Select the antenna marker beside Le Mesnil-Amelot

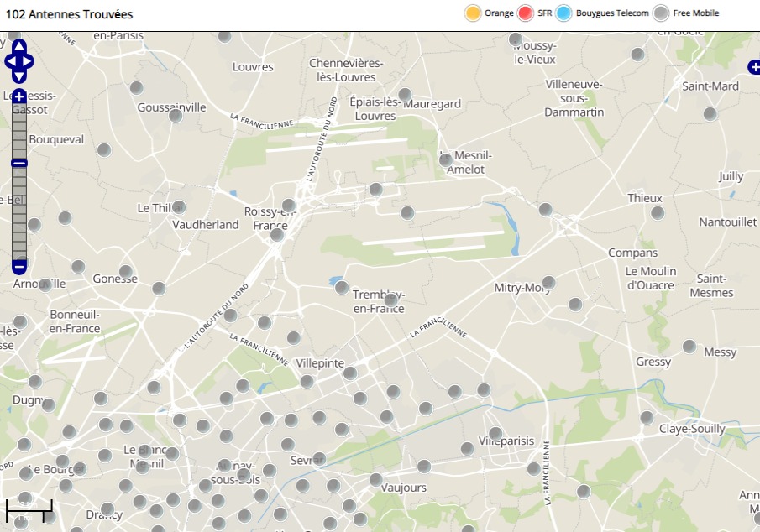[446, 159]
